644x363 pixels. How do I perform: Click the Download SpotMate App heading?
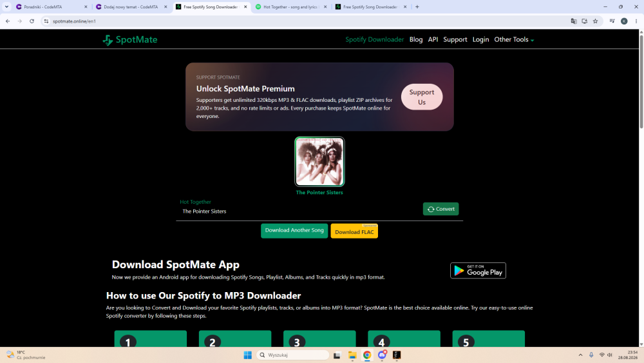(x=175, y=265)
